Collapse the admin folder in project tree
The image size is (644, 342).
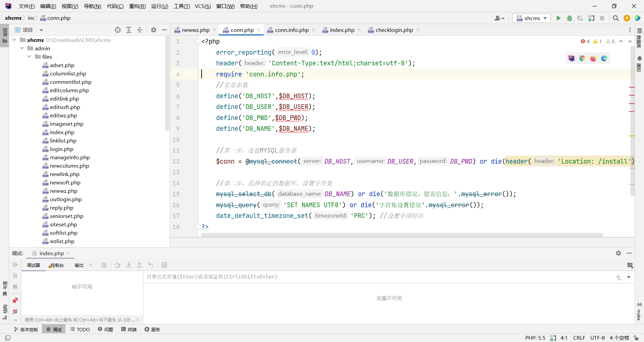pyautogui.click(x=22, y=48)
